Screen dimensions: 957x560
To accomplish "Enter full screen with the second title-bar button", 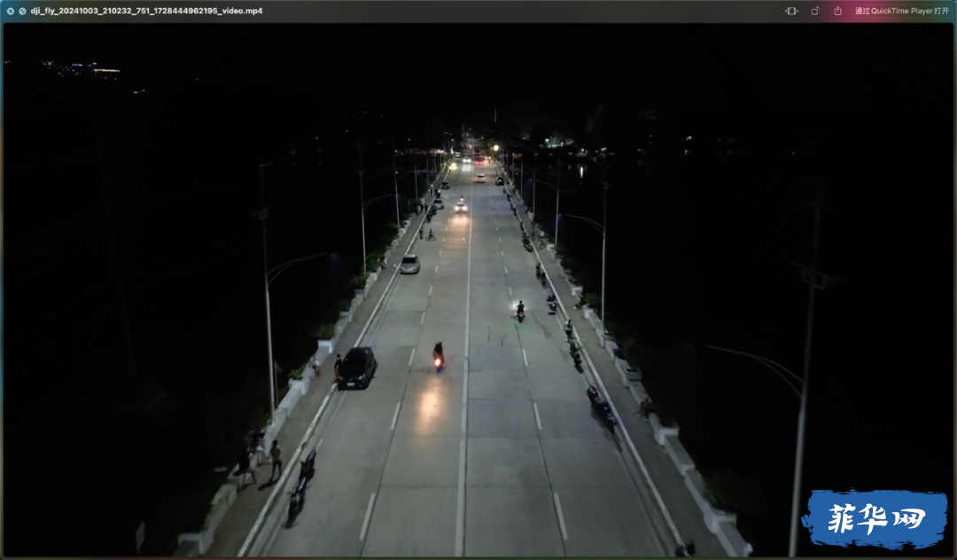I will click(x=22, y=11).
